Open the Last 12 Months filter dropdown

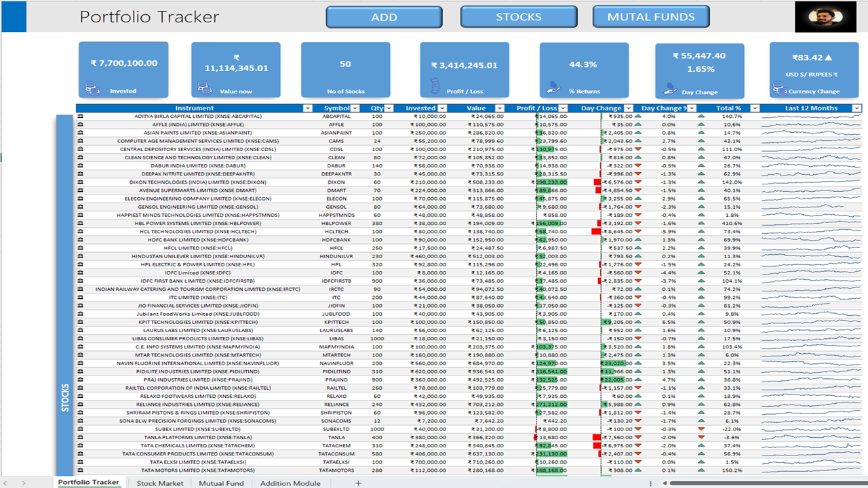(x=857, y=108)
